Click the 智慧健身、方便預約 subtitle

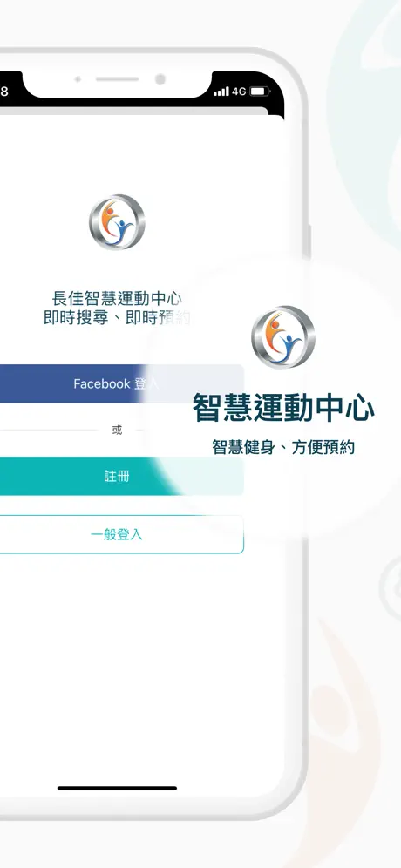(283, 447)
